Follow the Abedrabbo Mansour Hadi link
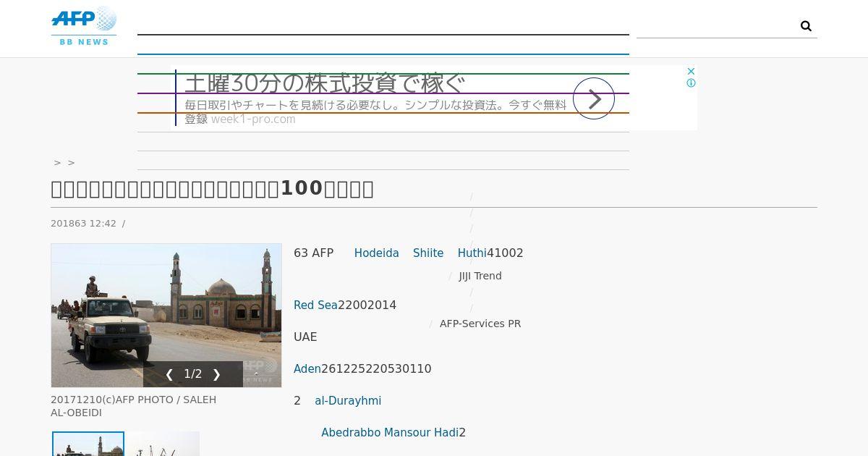Image resolution: width=868 pixels, height=456 pixels. pos(390,433)
